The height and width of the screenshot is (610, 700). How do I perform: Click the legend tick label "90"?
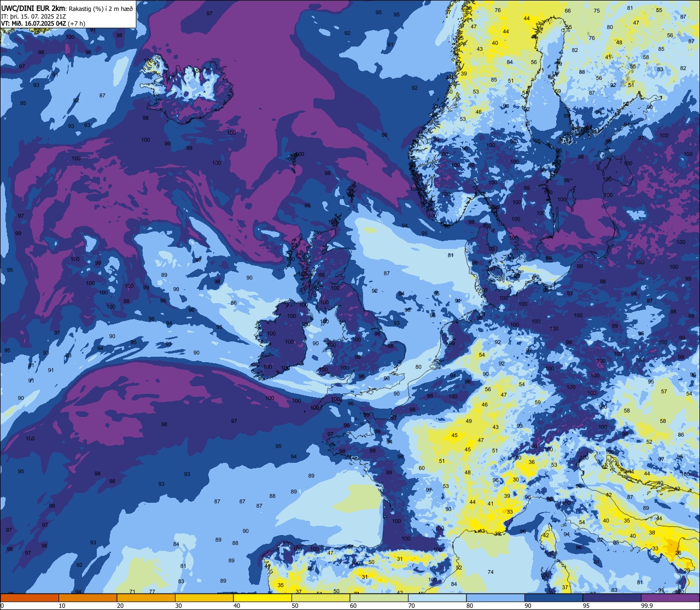tap(528, 606)
